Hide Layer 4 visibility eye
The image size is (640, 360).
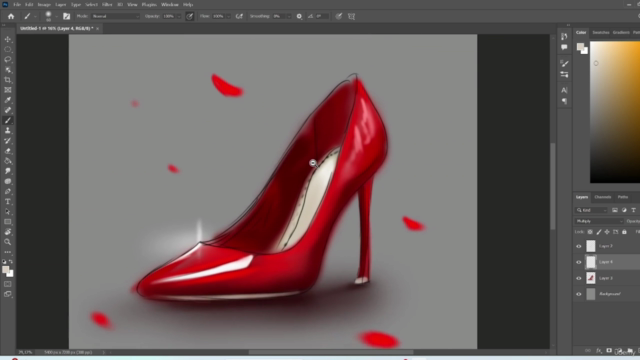578,262
